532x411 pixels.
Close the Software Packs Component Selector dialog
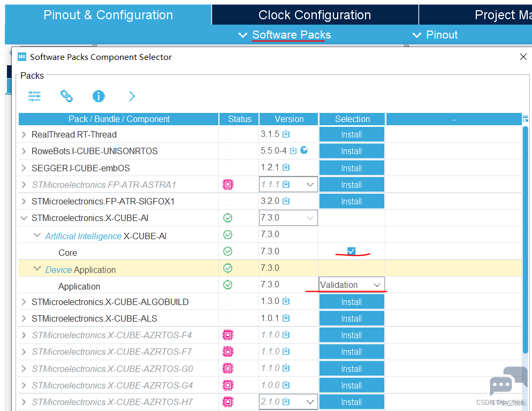coord(523,57)
